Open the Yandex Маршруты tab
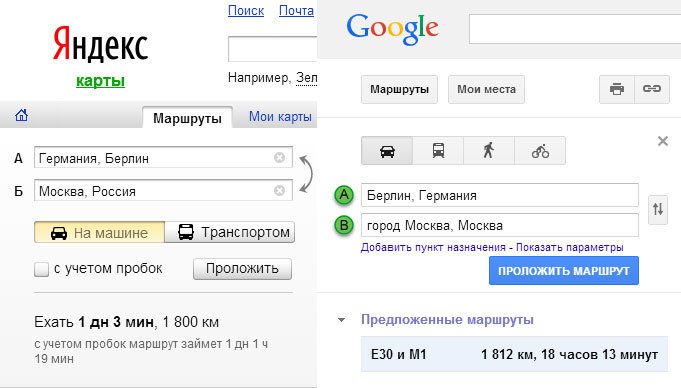 (x=188, y=118)
